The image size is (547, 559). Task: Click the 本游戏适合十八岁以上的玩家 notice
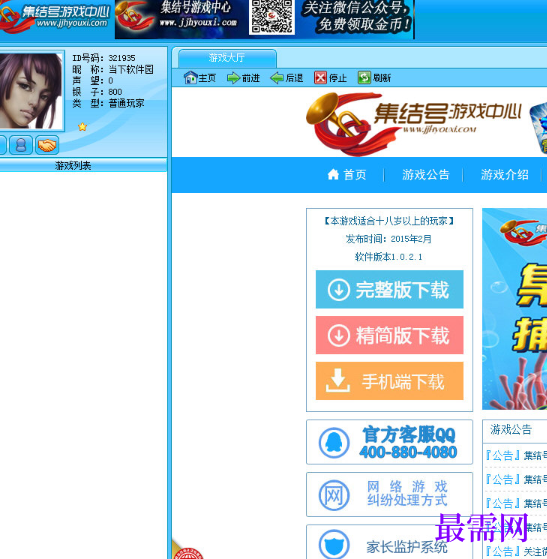click(x=389, y=221)
